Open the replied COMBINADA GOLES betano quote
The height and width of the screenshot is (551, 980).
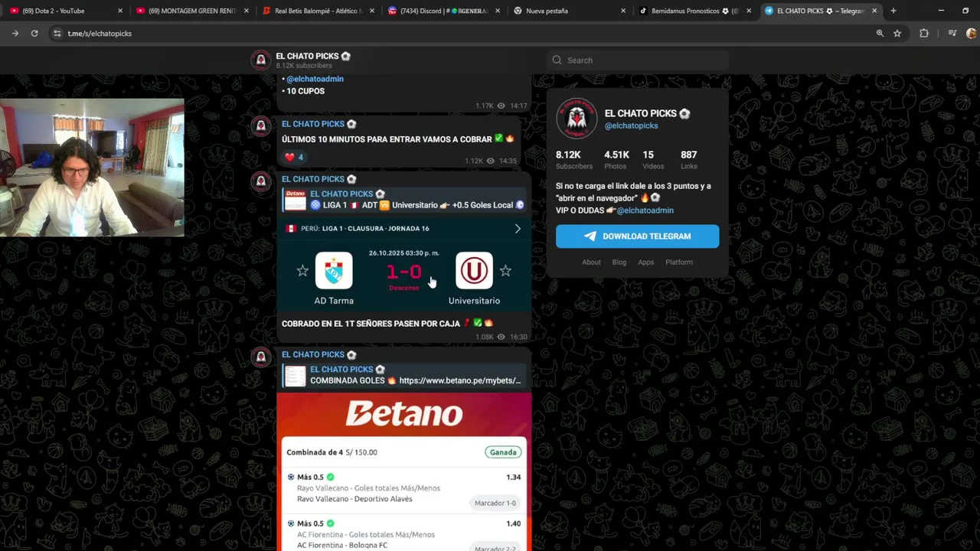[404, 375]
